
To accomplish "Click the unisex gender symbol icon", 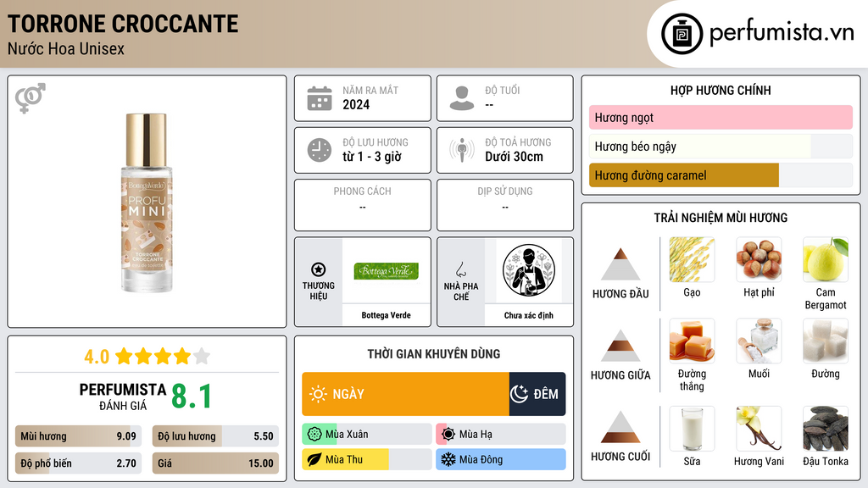I will coord(30,98).
